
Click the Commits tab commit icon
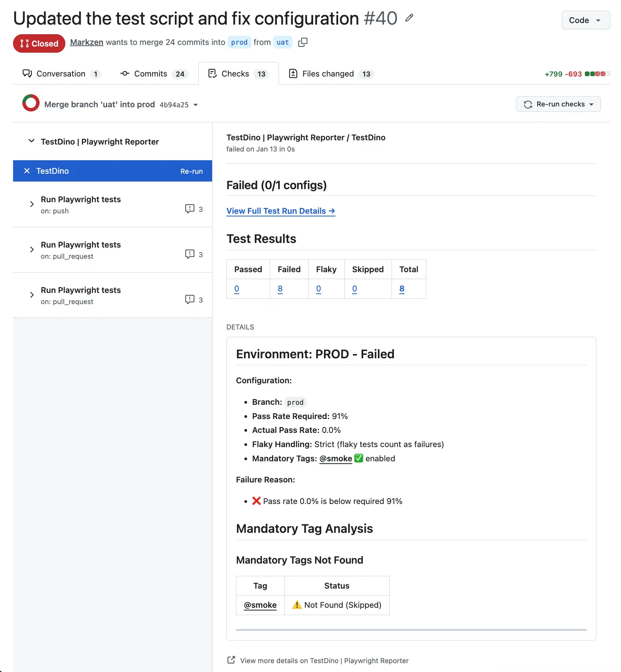[125, 73]
